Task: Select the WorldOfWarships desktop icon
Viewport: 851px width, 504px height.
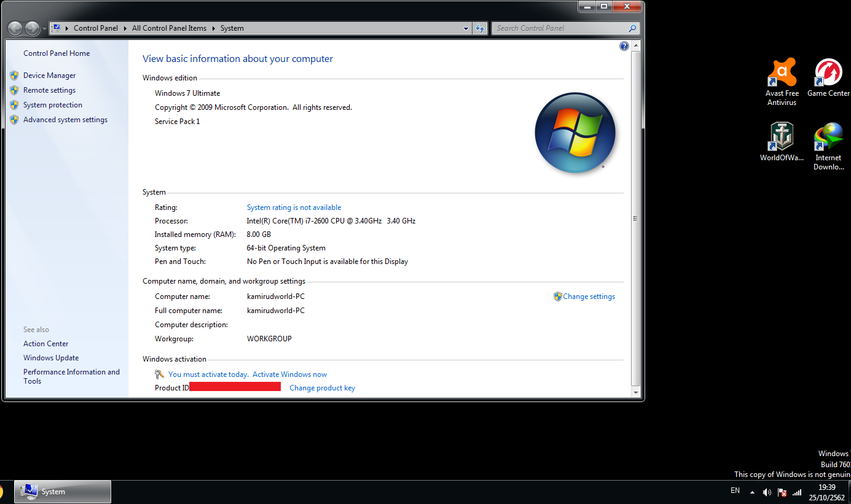Action: [x=782, y=142]
